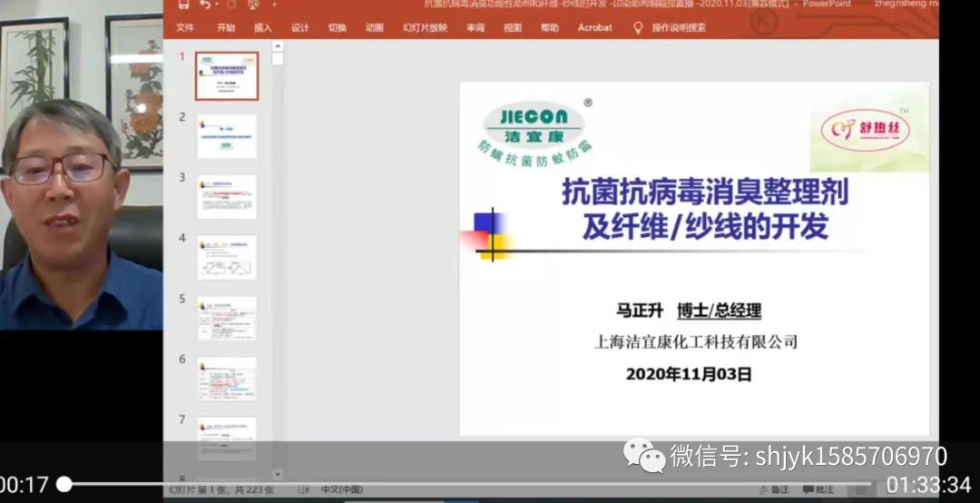The height and width of the screenshot is (503, 980).
Task: Click the lightbulb Tell Me icon
Action: pyautogui.click(x=637, y=27)
